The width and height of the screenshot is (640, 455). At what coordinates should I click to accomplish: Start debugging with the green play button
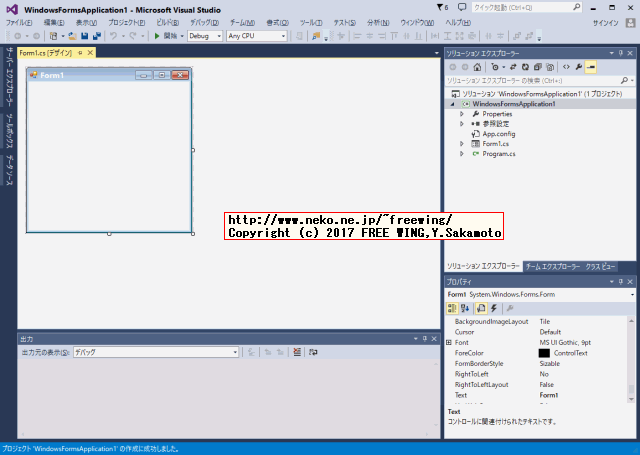tap(157, 36)
